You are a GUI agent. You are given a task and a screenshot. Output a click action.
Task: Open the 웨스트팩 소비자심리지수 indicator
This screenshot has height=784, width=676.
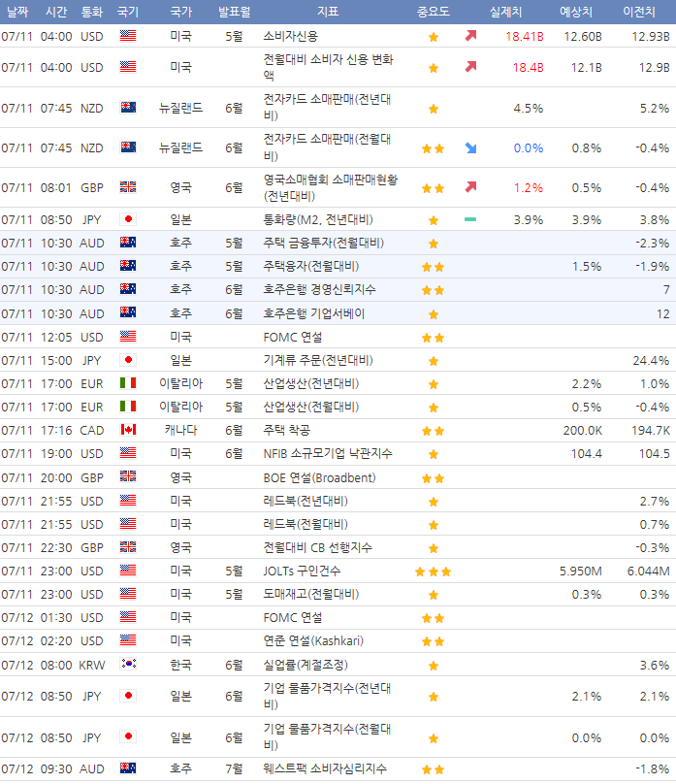point(325,768)
